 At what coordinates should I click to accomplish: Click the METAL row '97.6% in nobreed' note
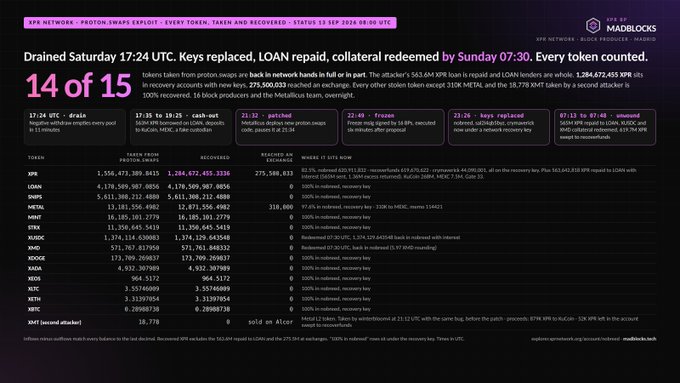pyautogui.click(x=372, y=207)
